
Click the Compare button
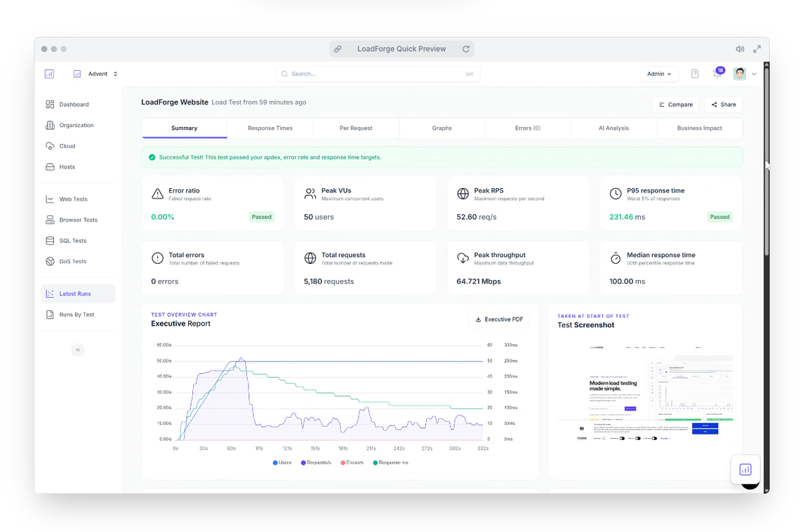(675, 105)
